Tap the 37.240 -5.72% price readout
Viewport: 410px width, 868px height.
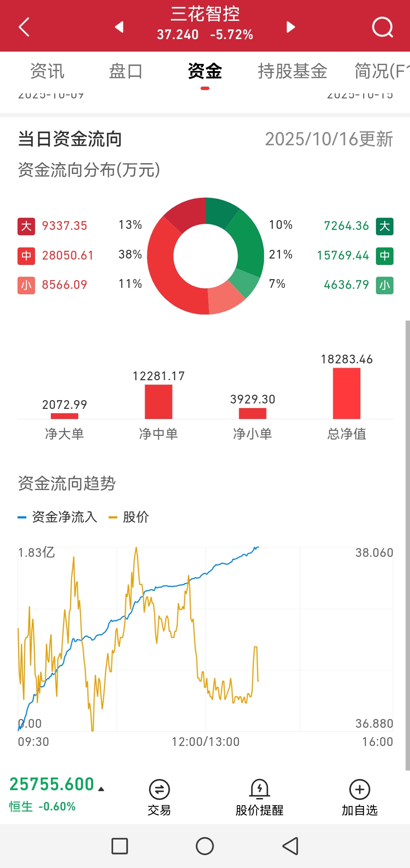(x=205, y=35)
